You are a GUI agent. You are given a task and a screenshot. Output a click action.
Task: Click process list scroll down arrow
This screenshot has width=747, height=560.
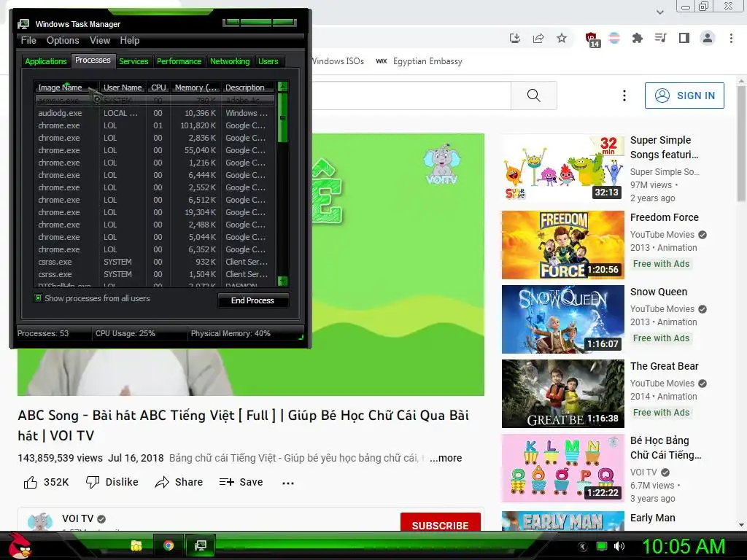[282, 281]
